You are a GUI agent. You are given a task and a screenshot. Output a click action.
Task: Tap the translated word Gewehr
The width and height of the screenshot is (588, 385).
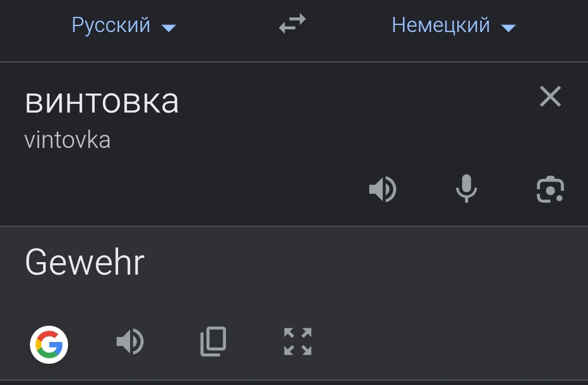click(85, 263)
